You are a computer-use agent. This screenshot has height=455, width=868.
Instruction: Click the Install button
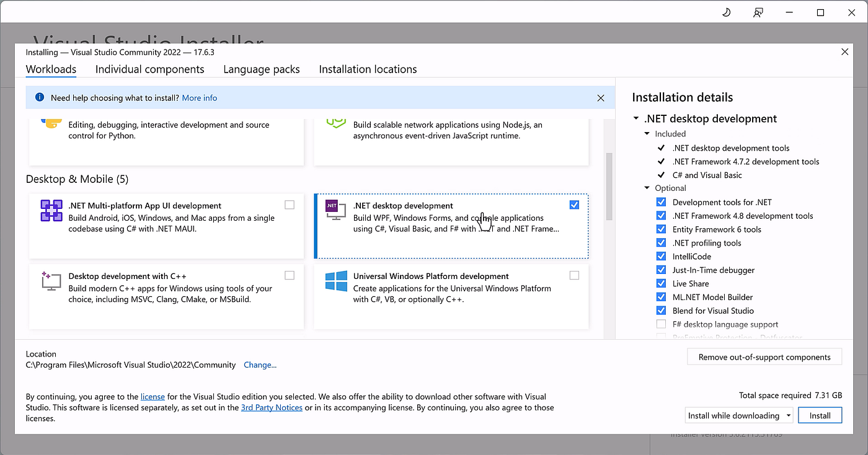(x=820, y=415)
